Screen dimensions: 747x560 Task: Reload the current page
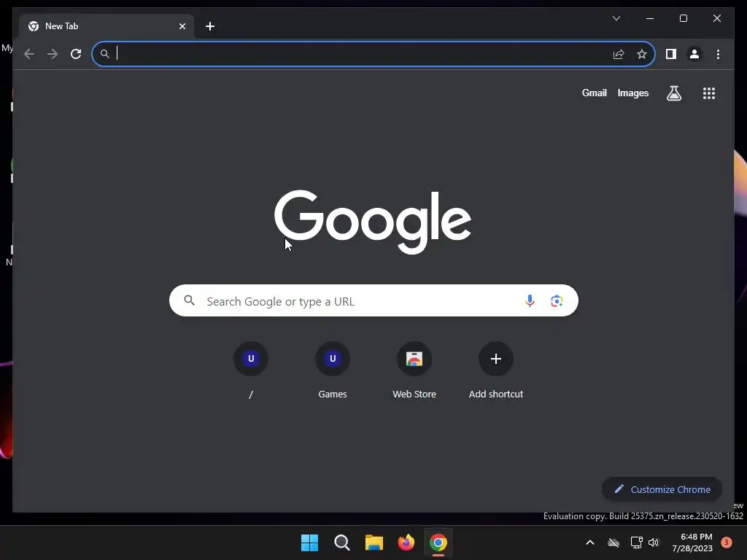click(x=76, y=54)
